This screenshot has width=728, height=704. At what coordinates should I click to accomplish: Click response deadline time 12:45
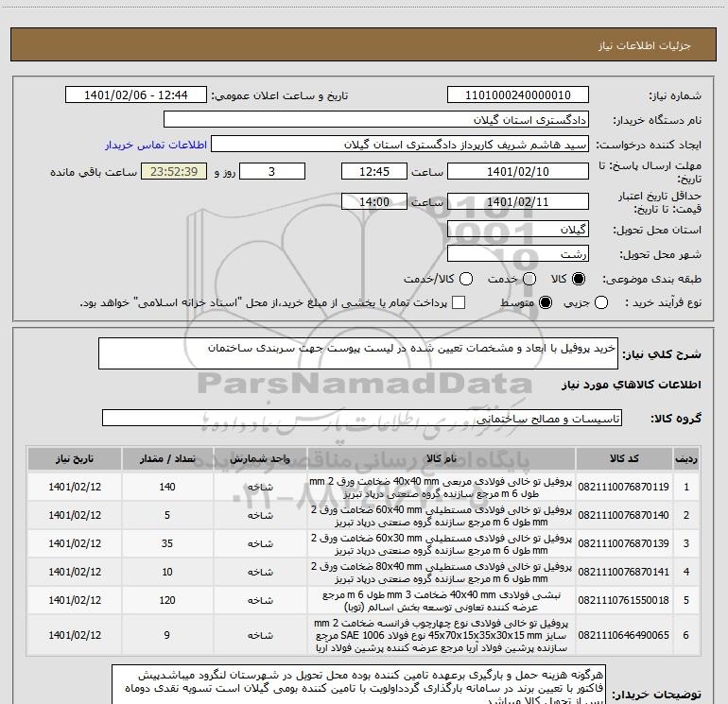374,172
